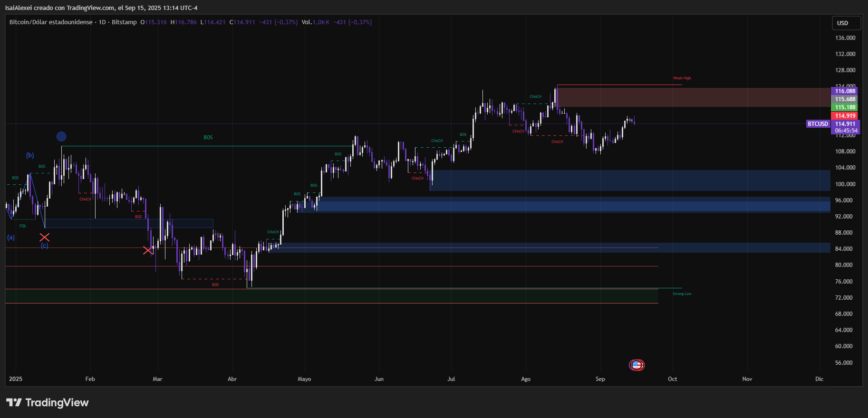Select the blue circle marker above February highs
The width and height of the screenshot is (868, 418).
tap(61, 136)
